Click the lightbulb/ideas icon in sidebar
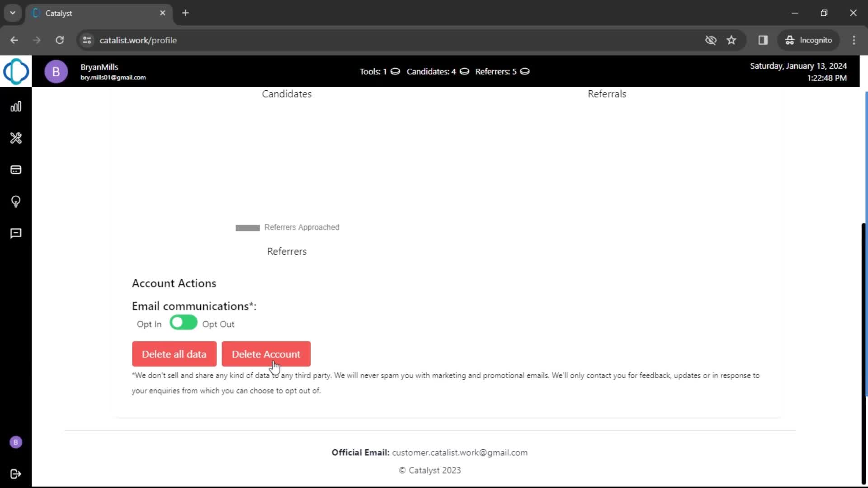Screen dimensions: 868x488 16,202
